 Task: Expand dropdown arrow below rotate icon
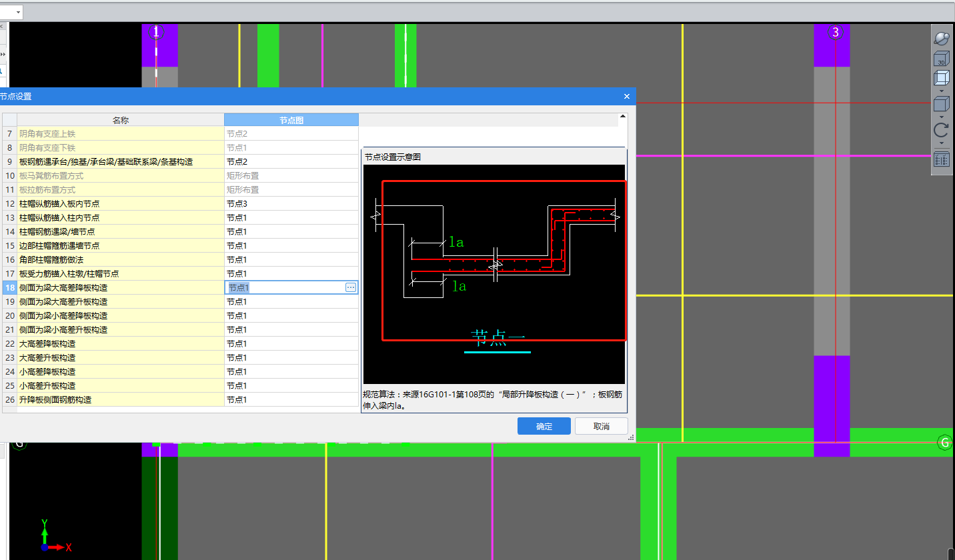pos(941,143)
